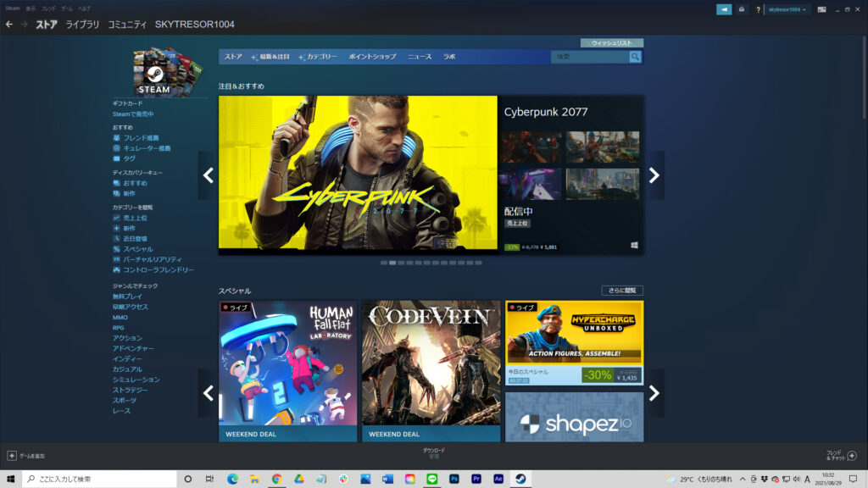Open the タグ sidebar link

[x=129, y=158]
